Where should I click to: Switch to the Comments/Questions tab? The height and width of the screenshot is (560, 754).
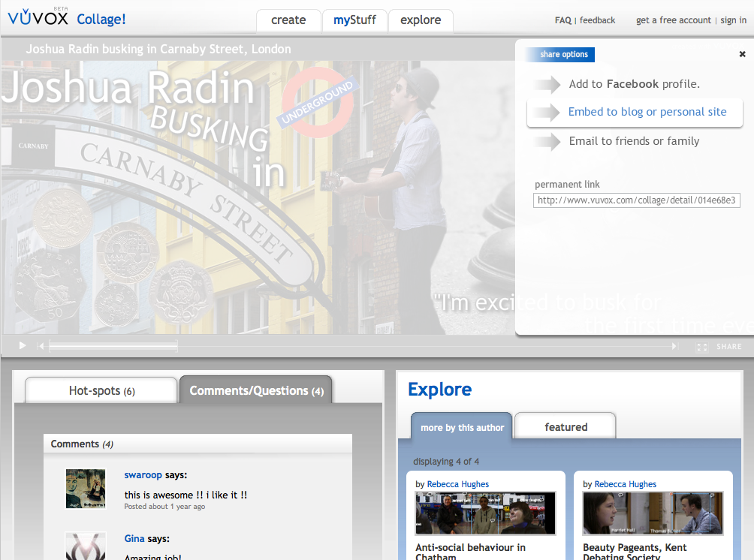(x=256, y=390)
